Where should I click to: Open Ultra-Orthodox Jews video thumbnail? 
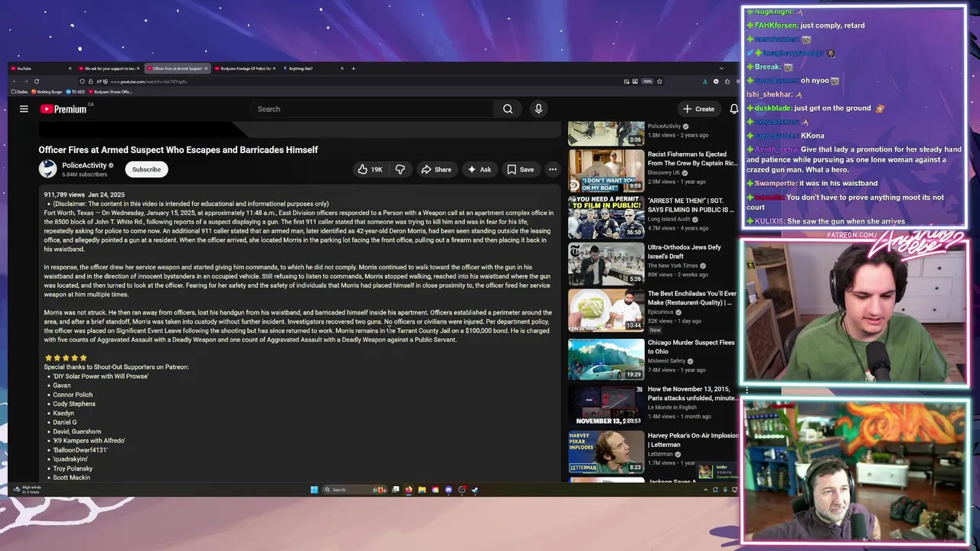click(x=606, y=263)
